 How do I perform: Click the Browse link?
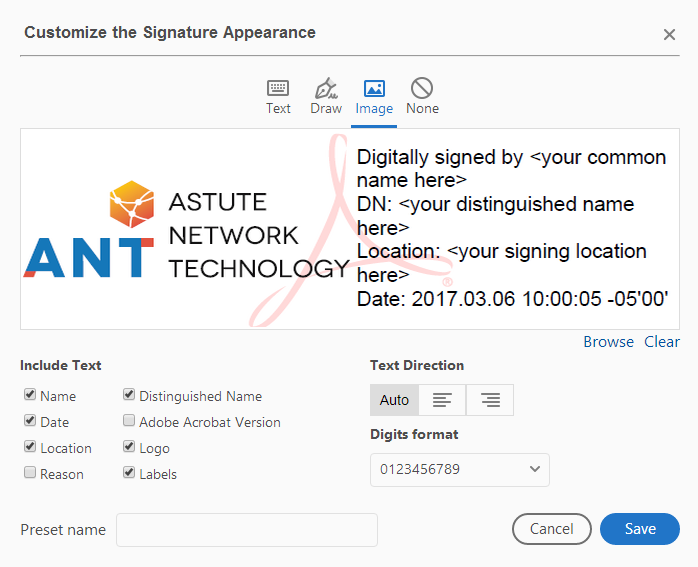(608, 342)
